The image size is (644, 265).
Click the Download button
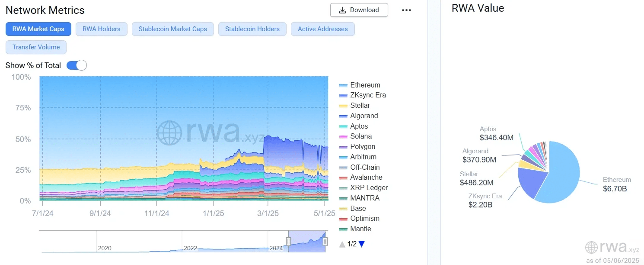point(359,10)
